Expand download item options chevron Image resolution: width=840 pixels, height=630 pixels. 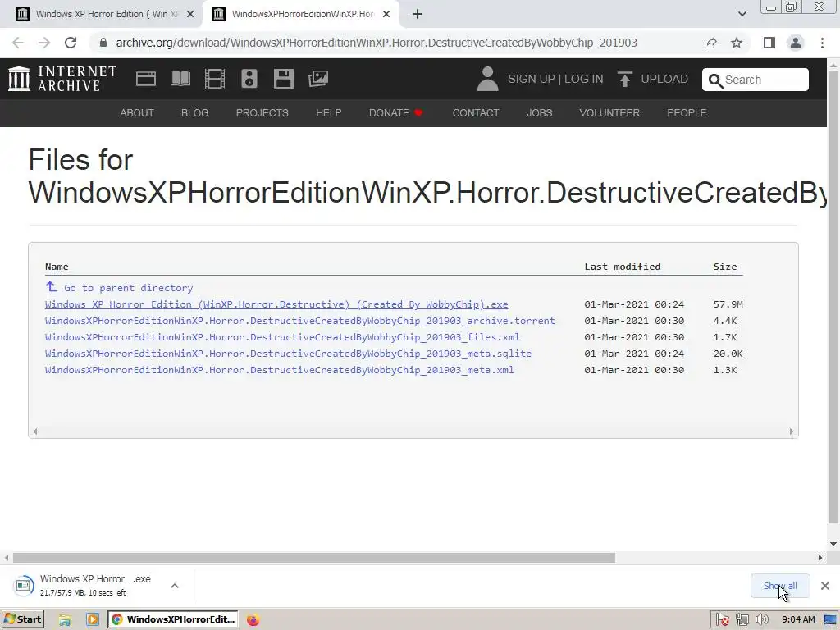[175, 586]
